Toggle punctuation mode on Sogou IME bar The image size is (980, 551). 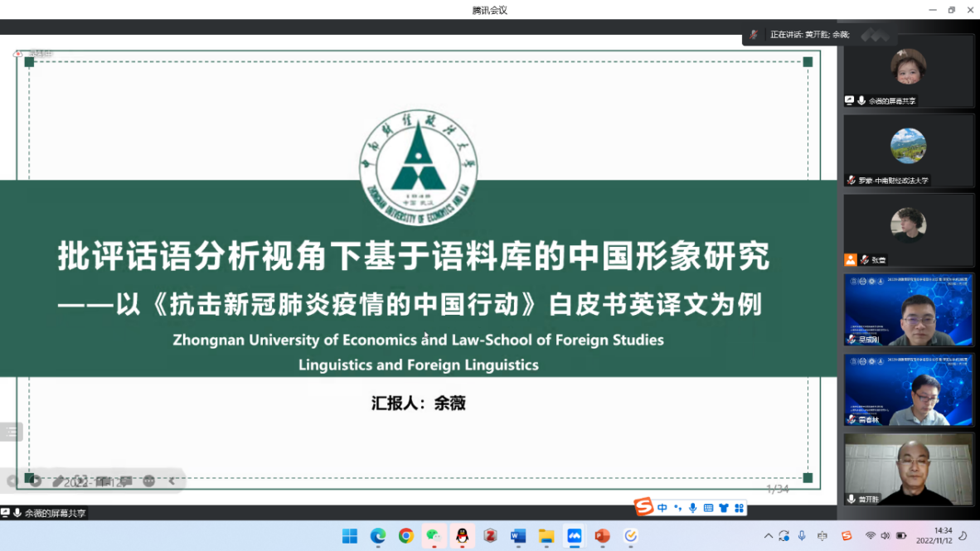pos(678,508)
